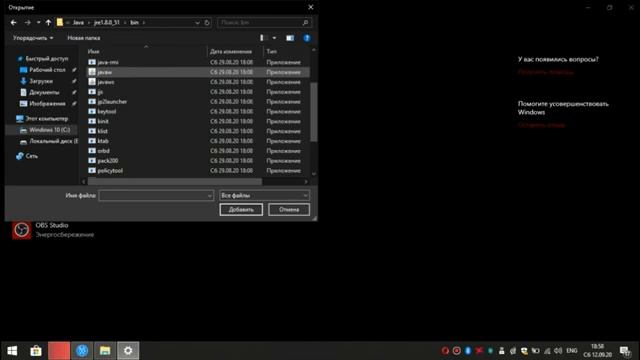
Task: Select the java-rmi application icon
Action: [92, 62]
